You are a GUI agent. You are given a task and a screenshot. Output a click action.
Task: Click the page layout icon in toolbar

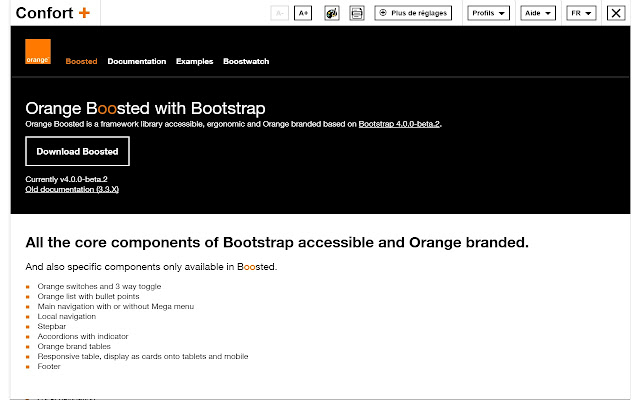[357, 13]
